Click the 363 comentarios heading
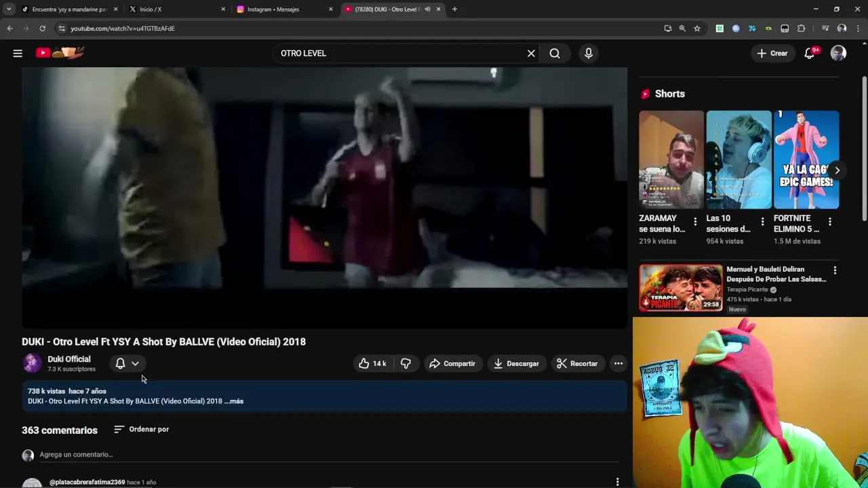The height and width of the screenshot is (488, 868). tap(60, 430)
